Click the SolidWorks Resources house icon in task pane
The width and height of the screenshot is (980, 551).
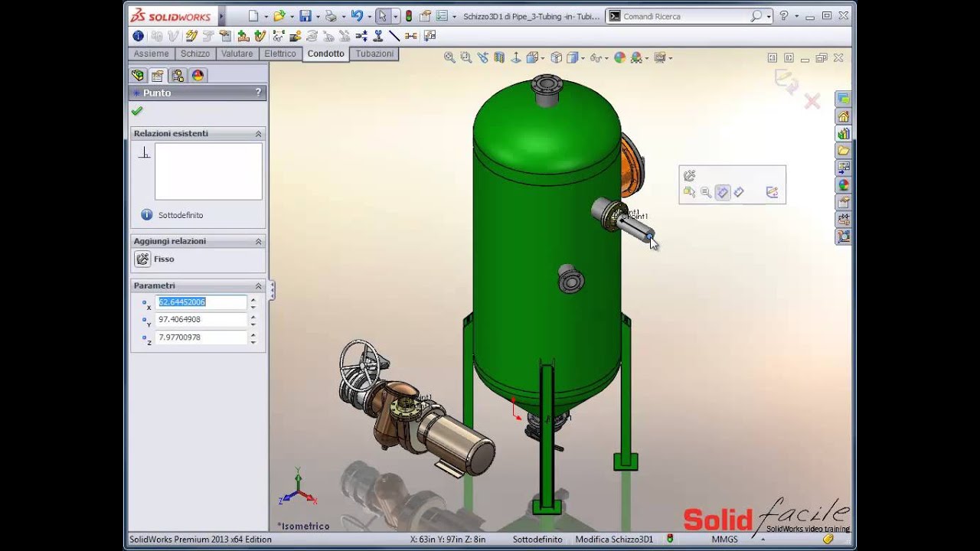click(x=843, y=116)
